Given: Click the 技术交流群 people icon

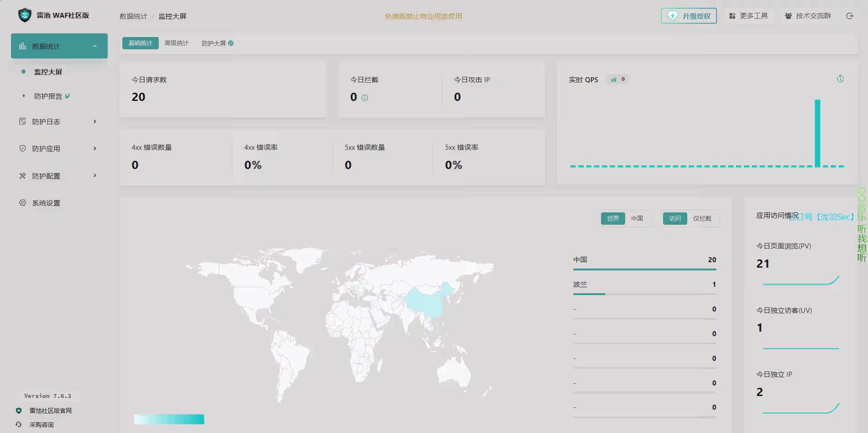Looking at the screenshot, I should 788,16.
